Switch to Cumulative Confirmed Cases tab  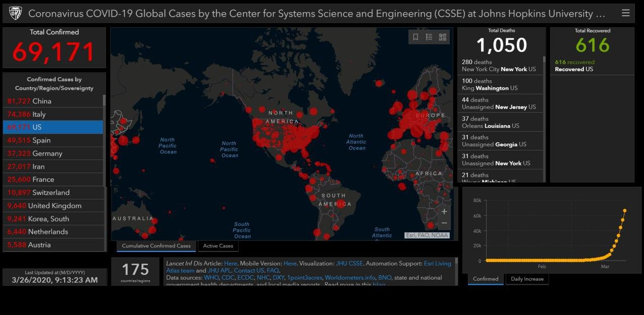[x=156, y=246]
